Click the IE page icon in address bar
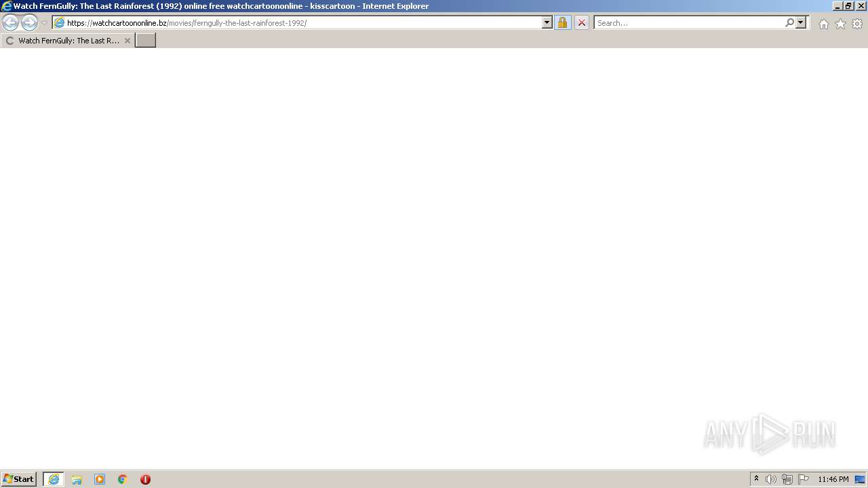Image resolution: width=868 pixels, height=488 pixels. [59, 23]
